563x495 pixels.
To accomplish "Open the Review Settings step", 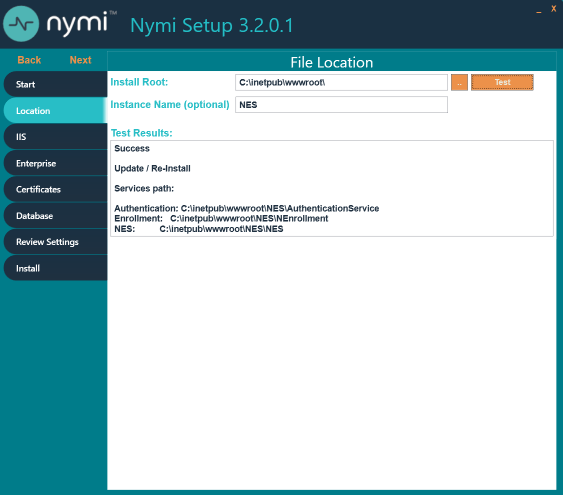I will click(x=55, y=242).
